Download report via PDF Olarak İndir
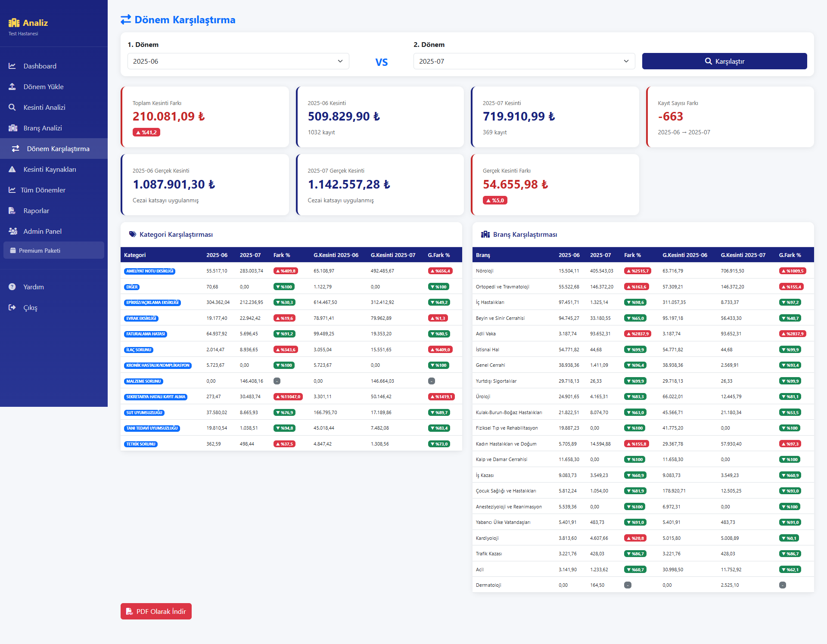This screenshot has width=827, height=644. pyautogui.click(x=156, y=611)
